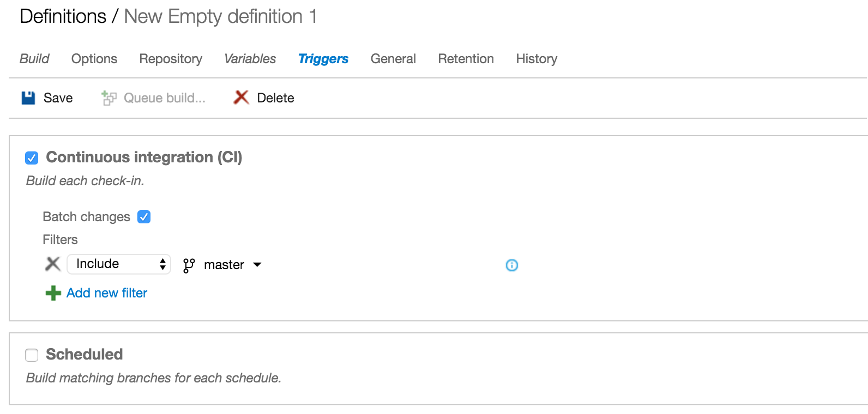
Task: Remove the filter with the gray X icon
Action: (52, 264)
